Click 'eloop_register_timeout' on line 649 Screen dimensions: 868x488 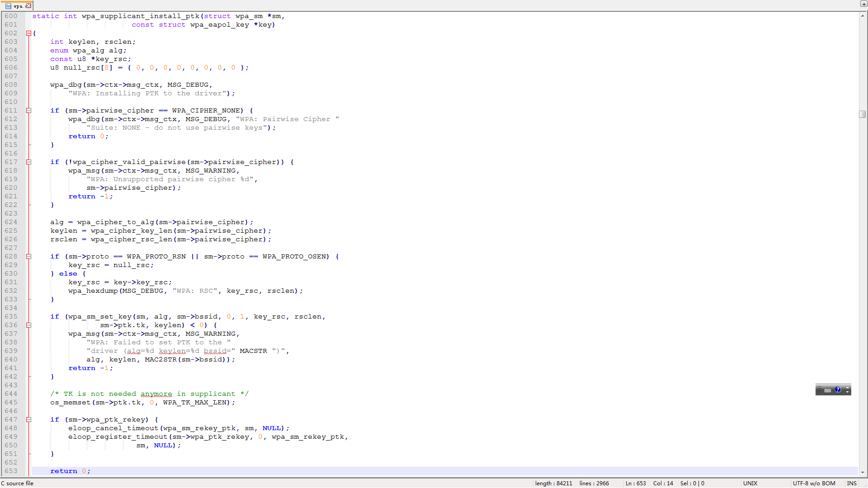pos(118,437)
